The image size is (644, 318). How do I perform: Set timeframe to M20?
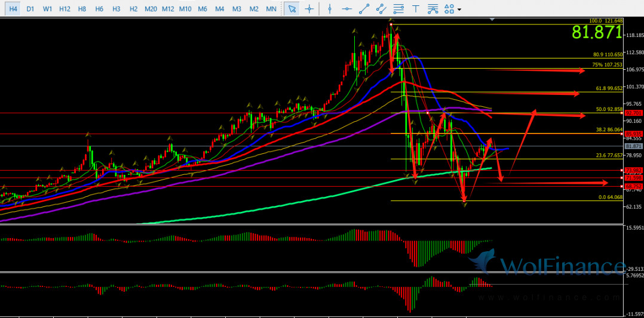151,9
